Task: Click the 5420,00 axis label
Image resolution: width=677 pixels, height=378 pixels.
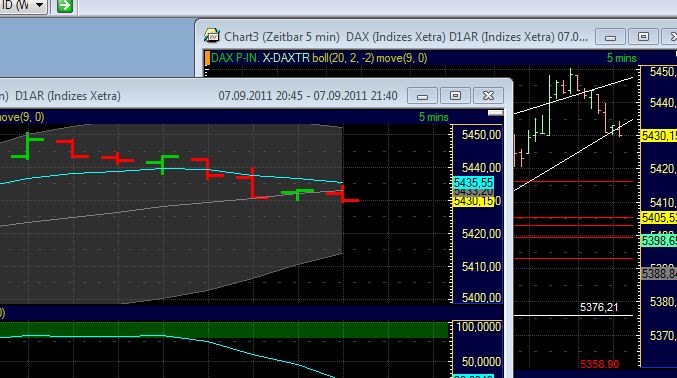Action: (x=481, y=234)
